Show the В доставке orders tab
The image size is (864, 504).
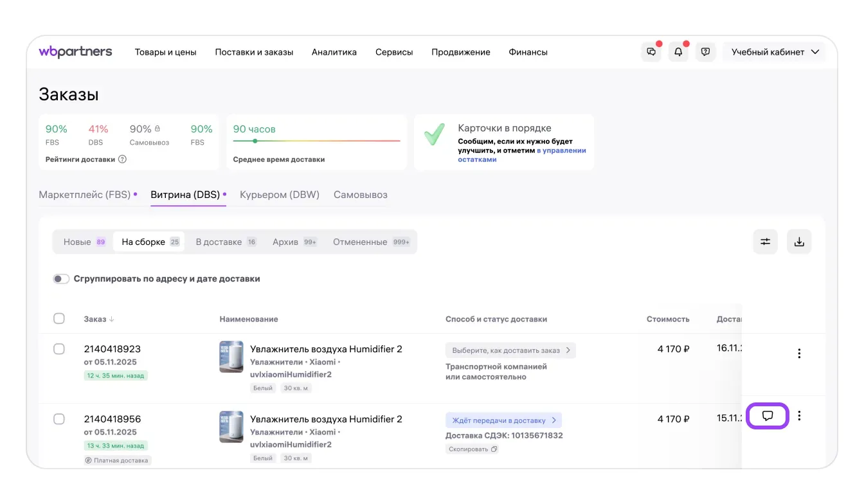pyautogui.click(x=226, y=242)
